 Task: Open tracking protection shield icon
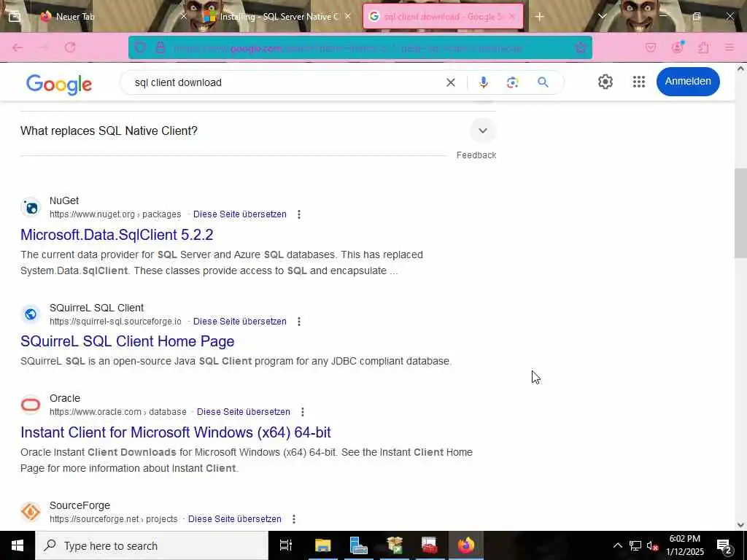pyautogui.click(x=140, y=47)
